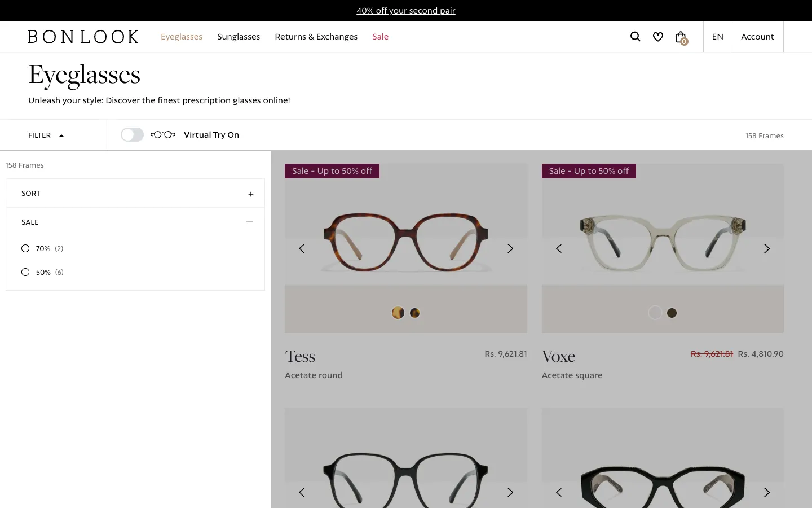
Task: Show next image of Voxe frame
Action: tap(767, 248)
